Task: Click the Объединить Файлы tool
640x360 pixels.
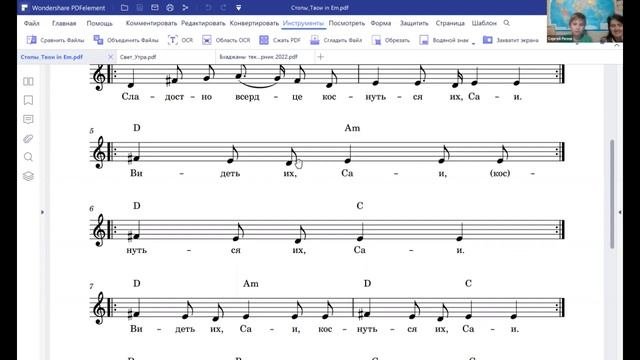Action: [126, 40]
